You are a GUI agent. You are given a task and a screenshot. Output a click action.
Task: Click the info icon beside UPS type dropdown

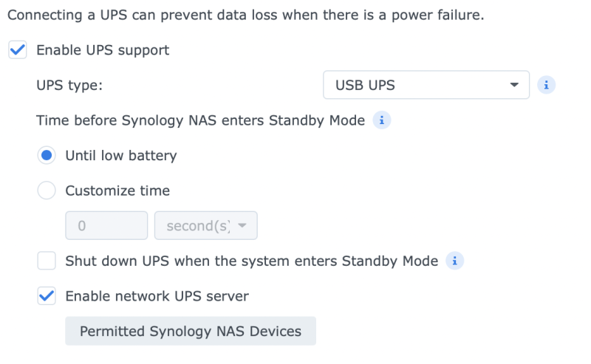pos(546,85)
